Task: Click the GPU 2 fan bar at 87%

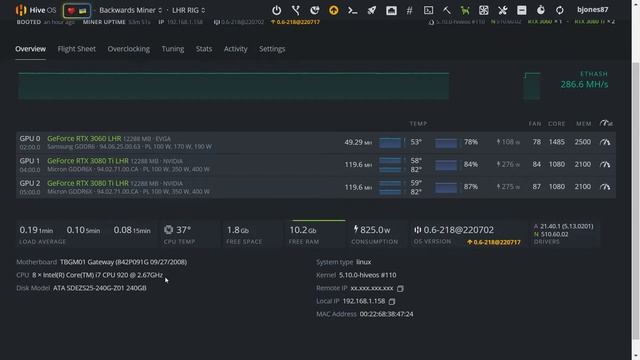Action: 446,188
